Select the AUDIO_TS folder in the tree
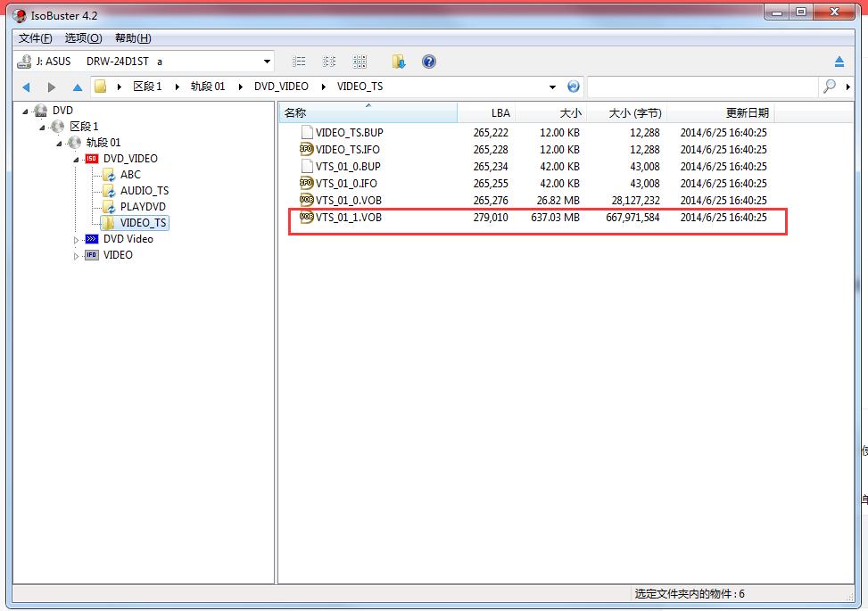This screenshot has height=611, width=868. pos(144,191)
